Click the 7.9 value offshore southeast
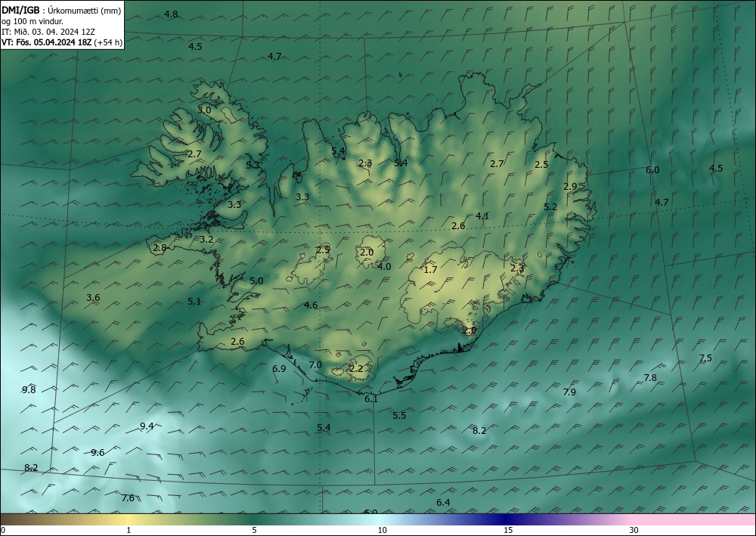 [569, 392]
